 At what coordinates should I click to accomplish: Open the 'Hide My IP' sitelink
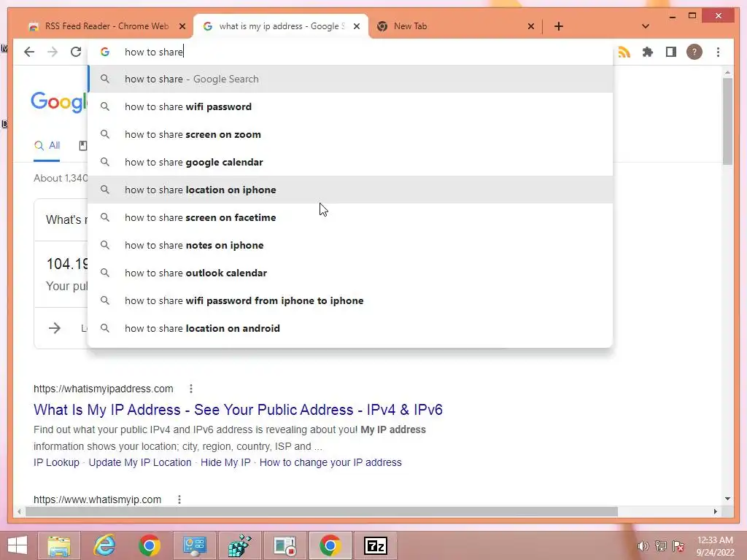coord(225,462)
